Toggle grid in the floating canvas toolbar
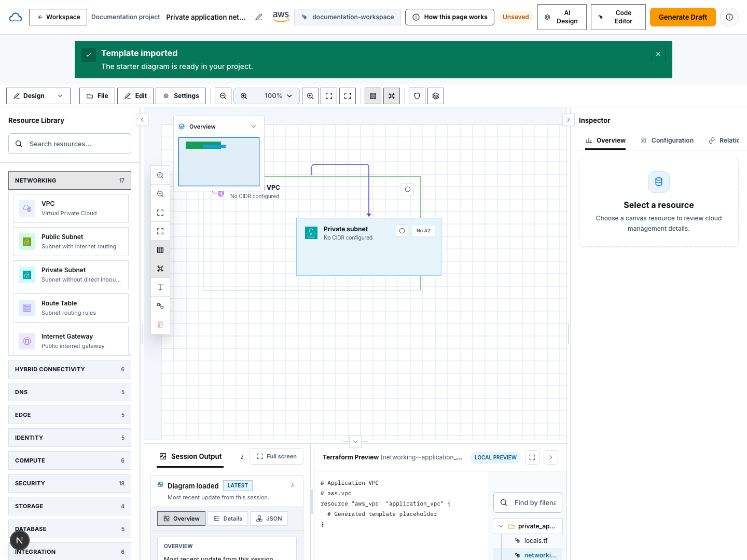The width and height of the screenshot is (747, 560). coord(160,250)
